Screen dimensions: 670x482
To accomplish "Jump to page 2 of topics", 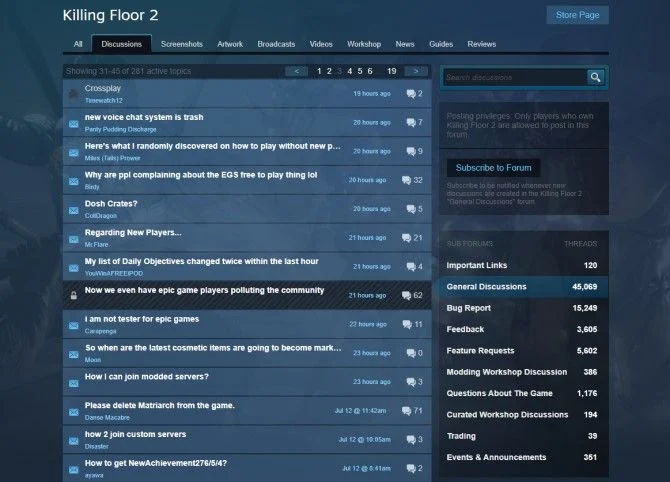I will coord(329,71).
